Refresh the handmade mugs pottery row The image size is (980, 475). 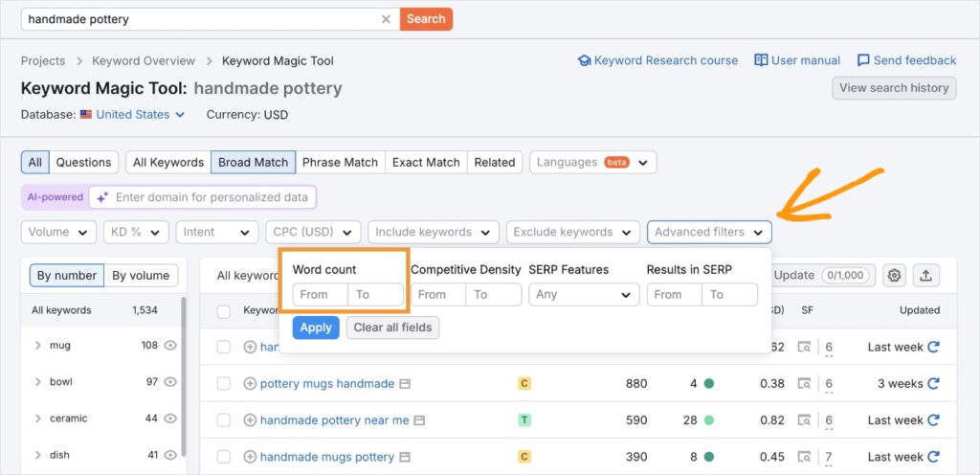[934, 457]
